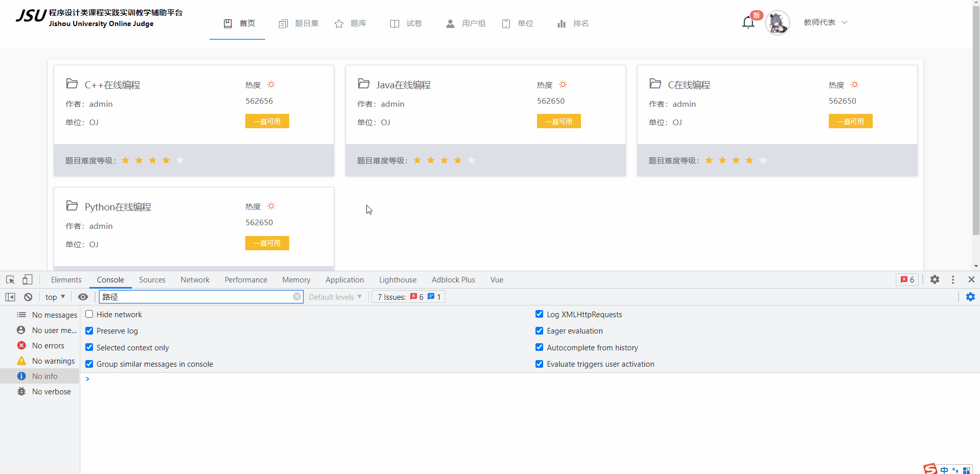Open the Default levels dropdown
Screen dimensions: 980x474
coord(335,297)
